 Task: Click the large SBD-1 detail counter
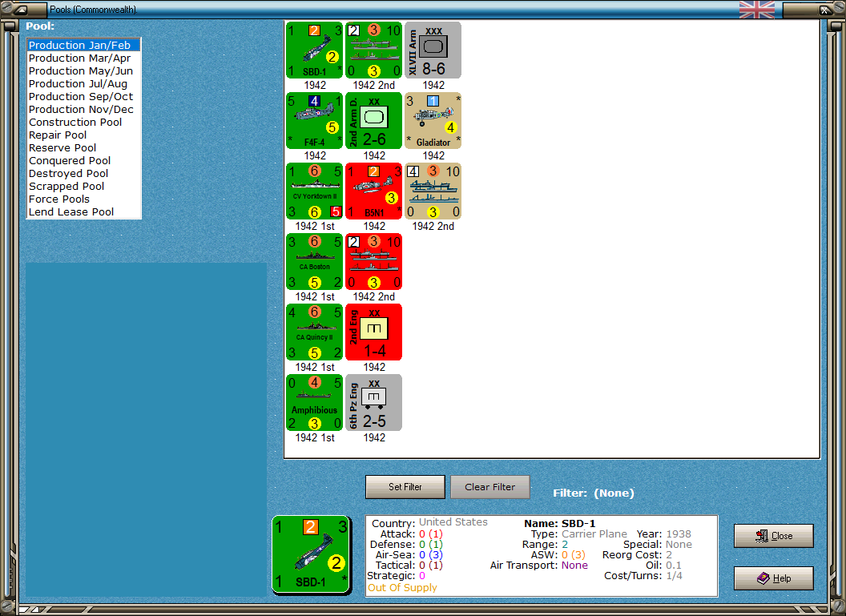click(312, 555)
